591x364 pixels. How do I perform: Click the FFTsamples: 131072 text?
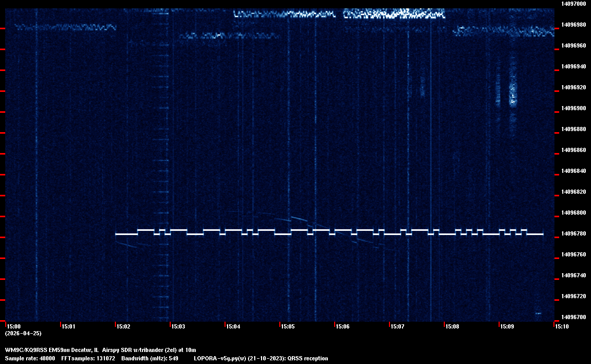(88, 358)
